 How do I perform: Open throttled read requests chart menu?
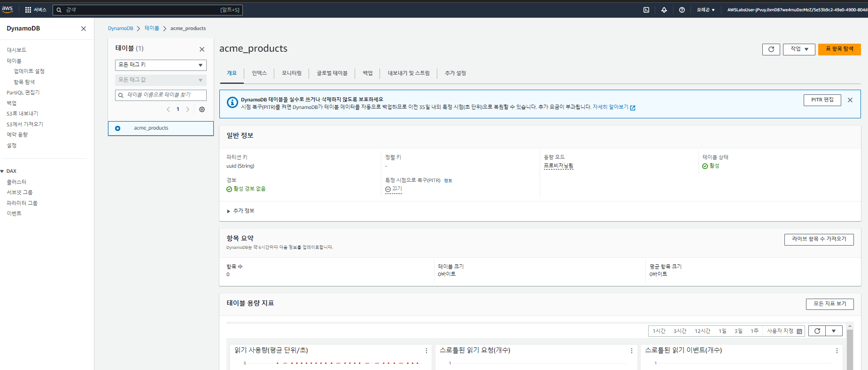(632, 351)
